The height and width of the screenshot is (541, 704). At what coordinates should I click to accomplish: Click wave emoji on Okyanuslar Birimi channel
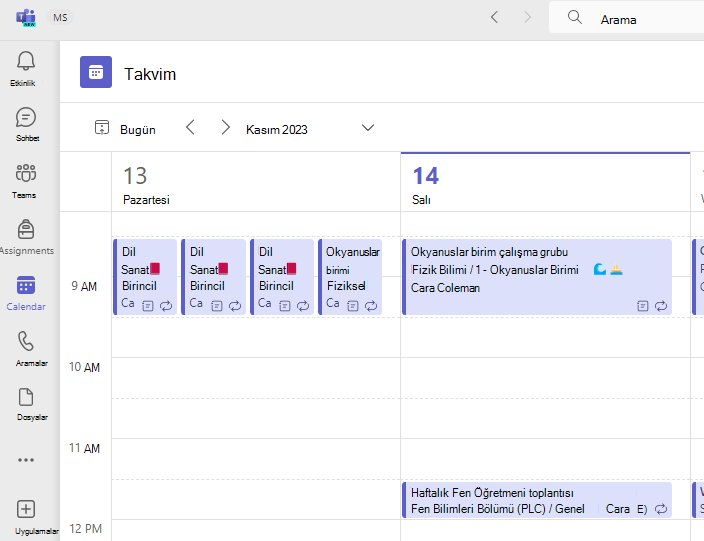(x=600, y=269)
